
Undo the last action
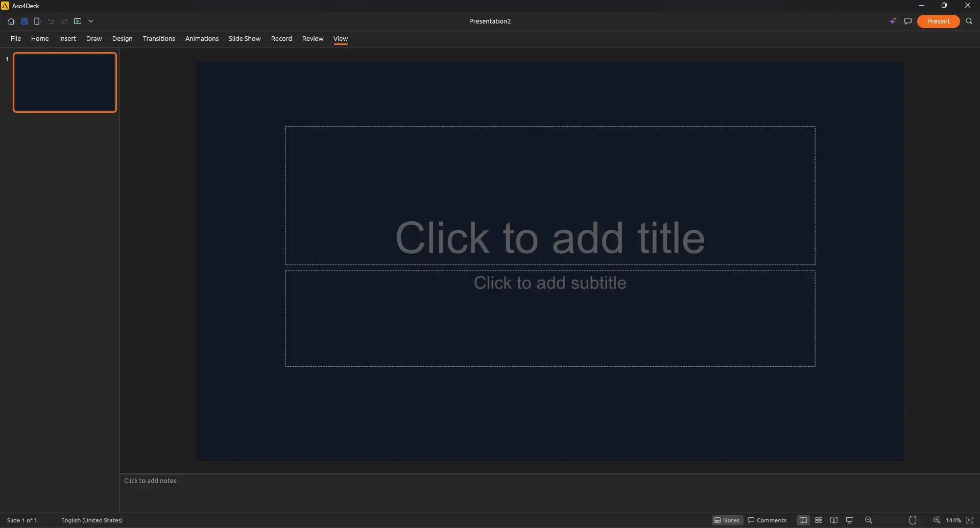[x=51, y=21]
